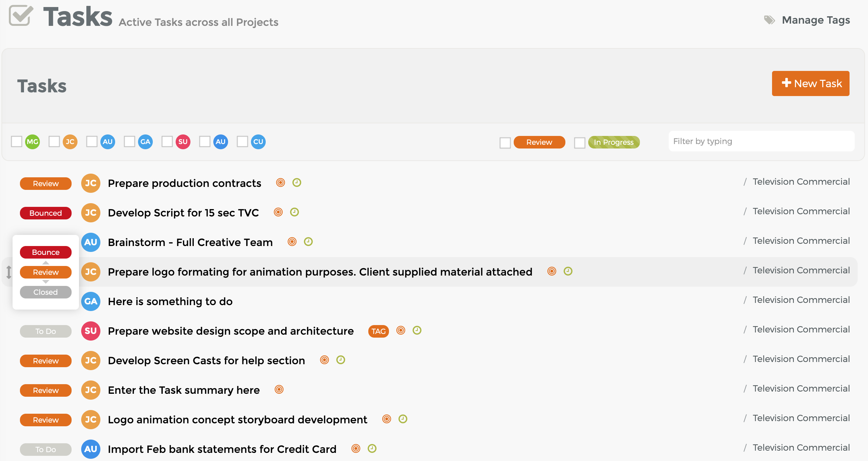Choose Closed in the status popup

pos(46,292)
